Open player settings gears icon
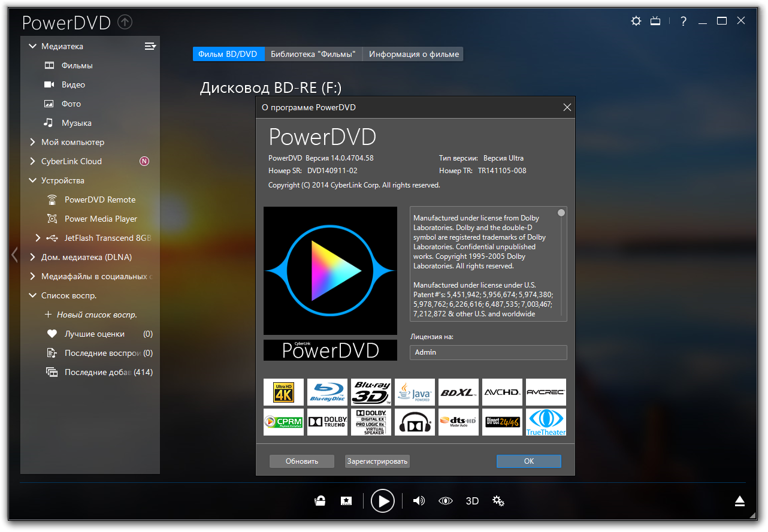The width and height of the screenshot is (768, 532). click(498, 501)
